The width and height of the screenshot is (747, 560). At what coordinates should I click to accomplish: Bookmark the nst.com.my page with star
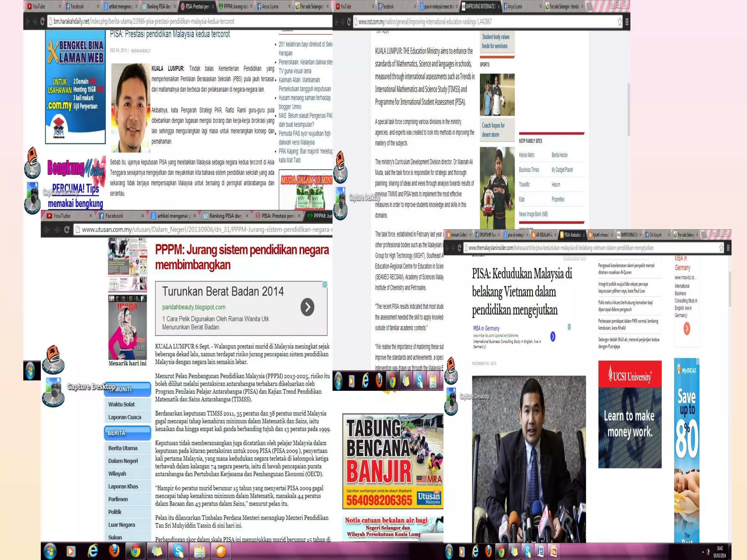(x=620, y=22)
